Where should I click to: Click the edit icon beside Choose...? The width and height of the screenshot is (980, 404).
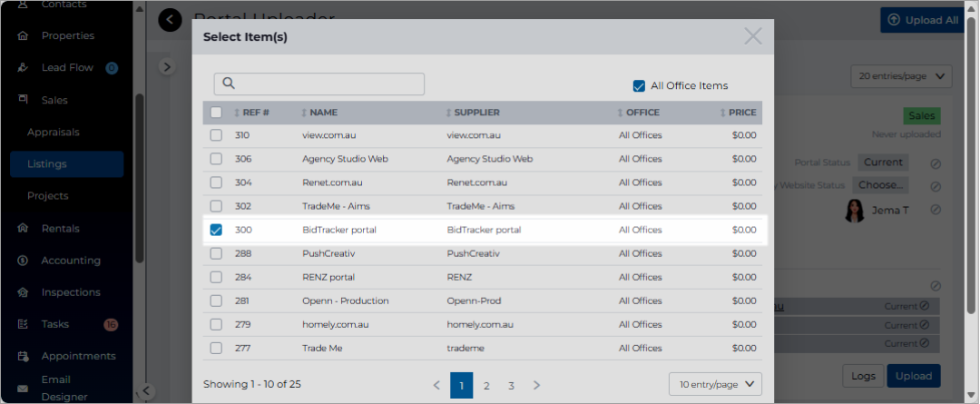click(x=936, y=186)
